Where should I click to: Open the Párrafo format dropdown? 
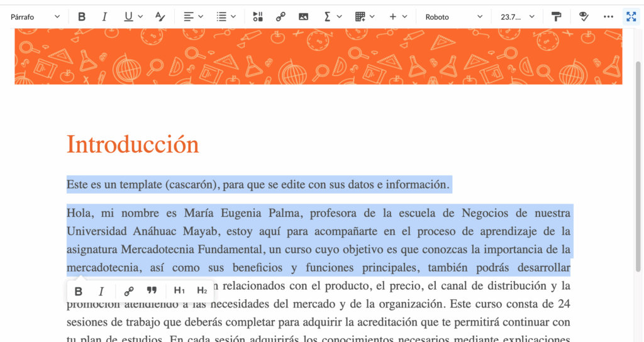point(35,17)
